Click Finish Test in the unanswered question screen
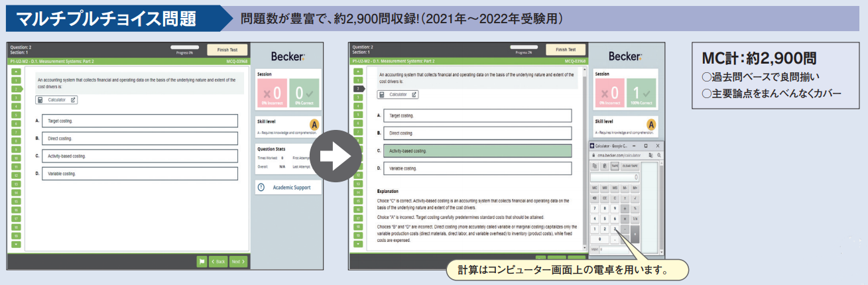The height and width of the screenshot is (285, 868). coord(227,50)
